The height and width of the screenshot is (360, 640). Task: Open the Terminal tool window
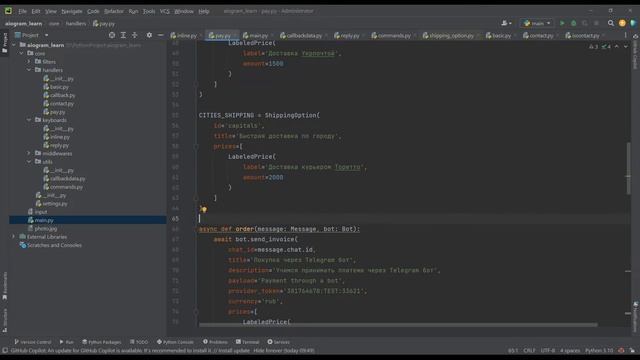pos(247,342)
